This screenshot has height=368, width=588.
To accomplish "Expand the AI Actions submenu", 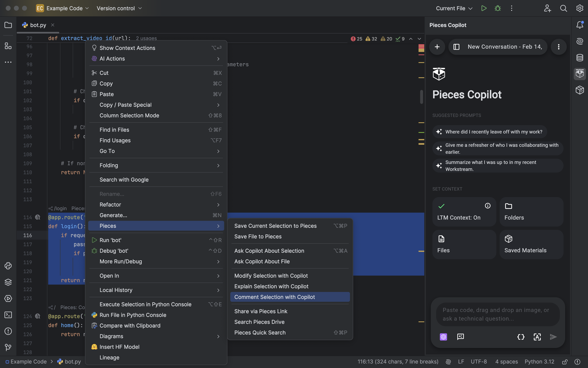I will (156, 59).
